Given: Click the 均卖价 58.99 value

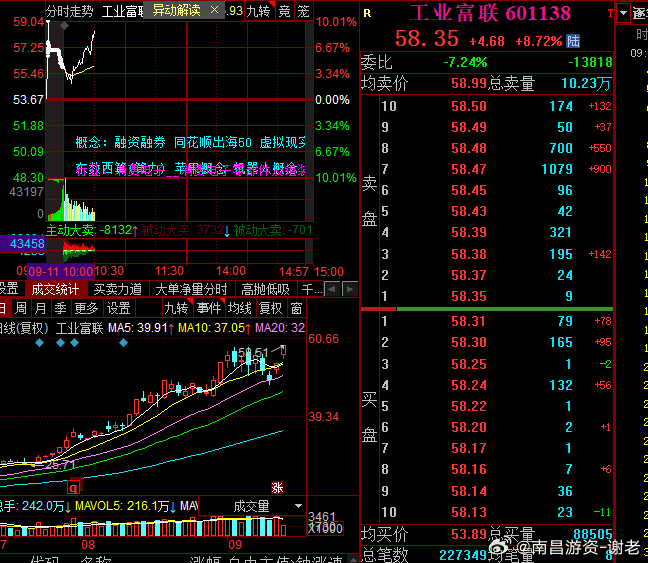Looking at the screenshot, I should [x=469, y=83].
